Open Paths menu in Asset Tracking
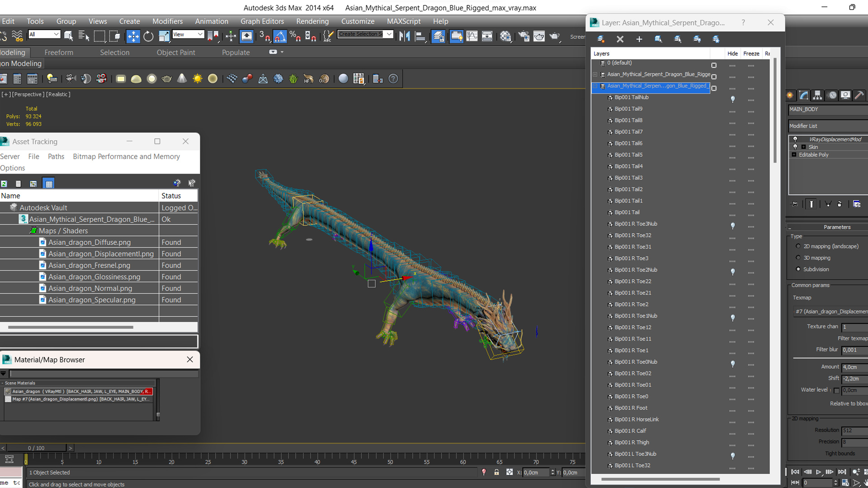This screenshot has width=868, height=488. point(56,156)
